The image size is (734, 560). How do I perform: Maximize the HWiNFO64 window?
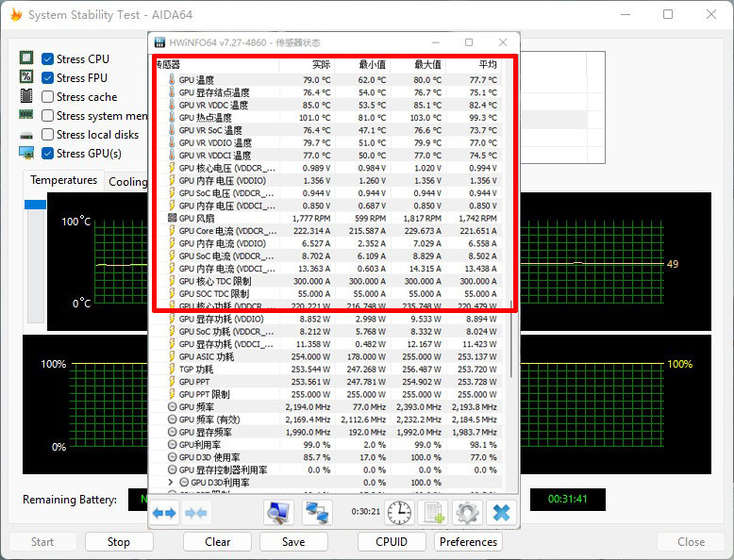(469, 42)
